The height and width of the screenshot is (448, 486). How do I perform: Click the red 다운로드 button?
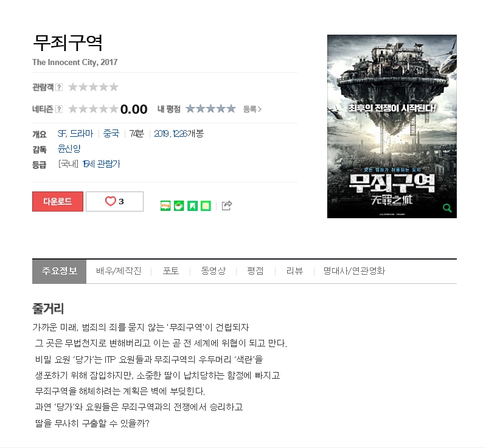58,201
